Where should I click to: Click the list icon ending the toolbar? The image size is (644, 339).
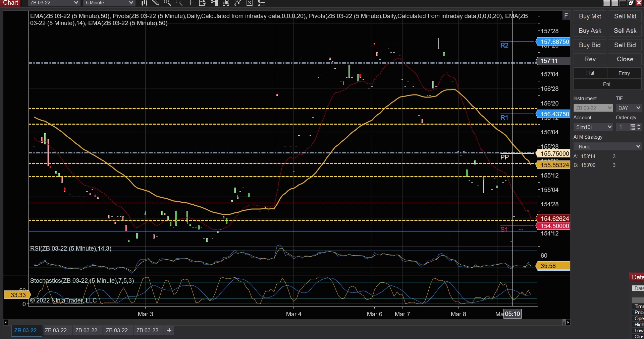click(x=261, y=3)
